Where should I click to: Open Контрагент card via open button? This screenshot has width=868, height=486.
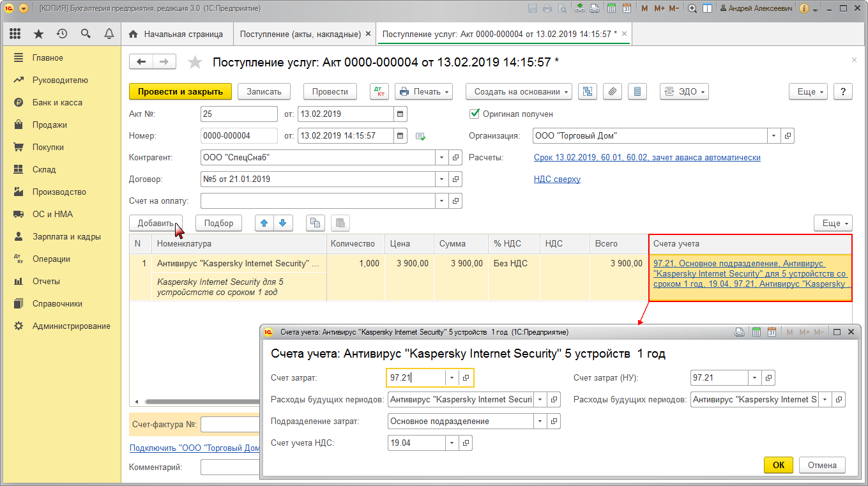(456, 158)
